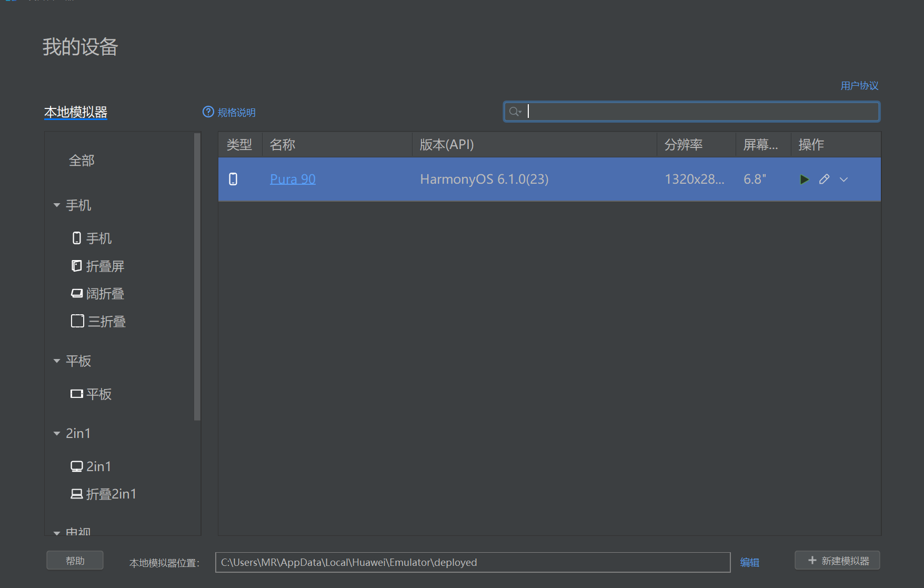924x588 pixels.
Task: Select the 折叠2in1 device type
Action: [104, 494]
